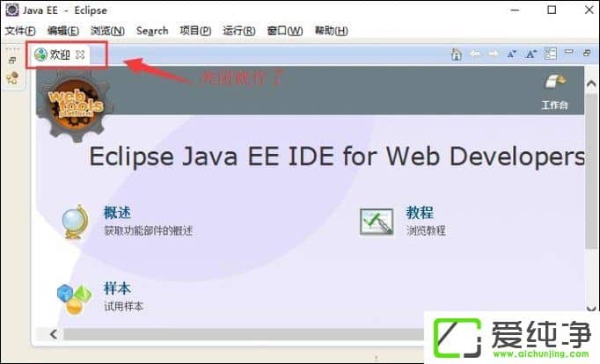Minimize the welcome view panel
This screenshot has width=600, height=364.
click(569, 52)
